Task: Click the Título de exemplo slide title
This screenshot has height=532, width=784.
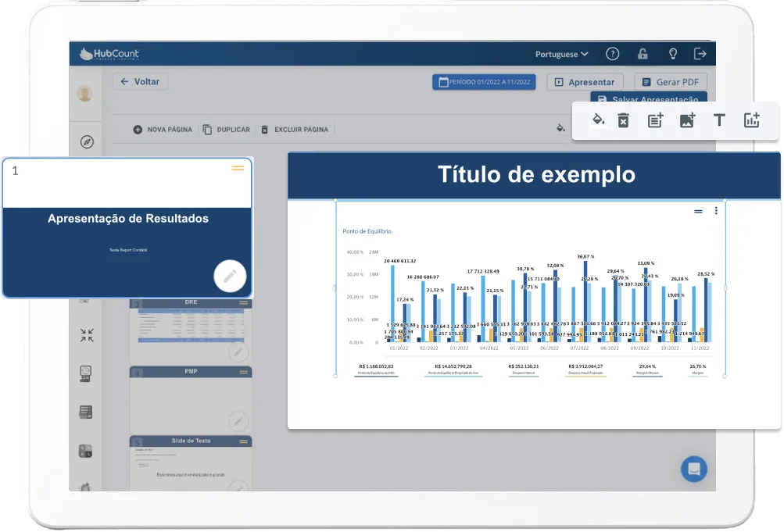Action: click(536, 175)
